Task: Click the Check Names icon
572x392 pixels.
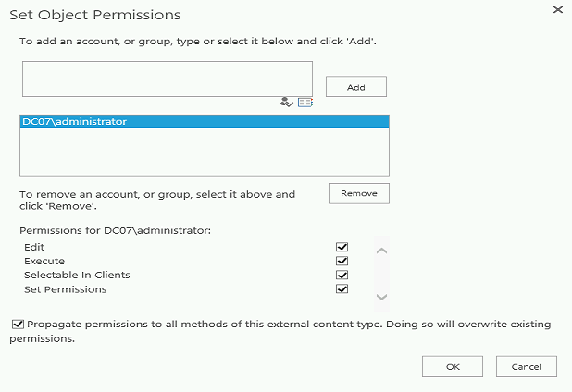Action: [x=286, y=103]
